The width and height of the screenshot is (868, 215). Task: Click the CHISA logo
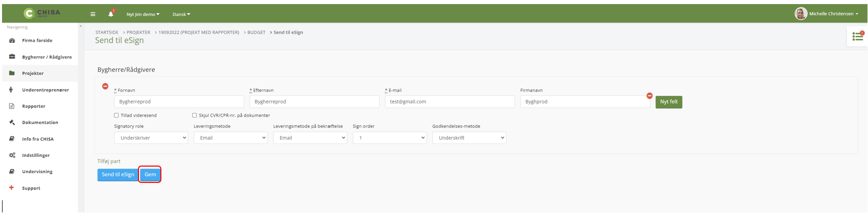(43, 13)
